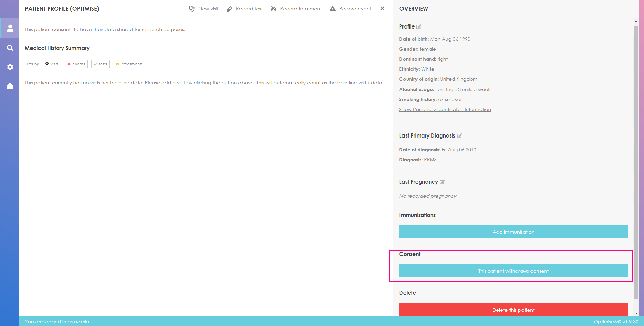Start a New visit
Screen dimensions: 644x326
pos(203,9)
